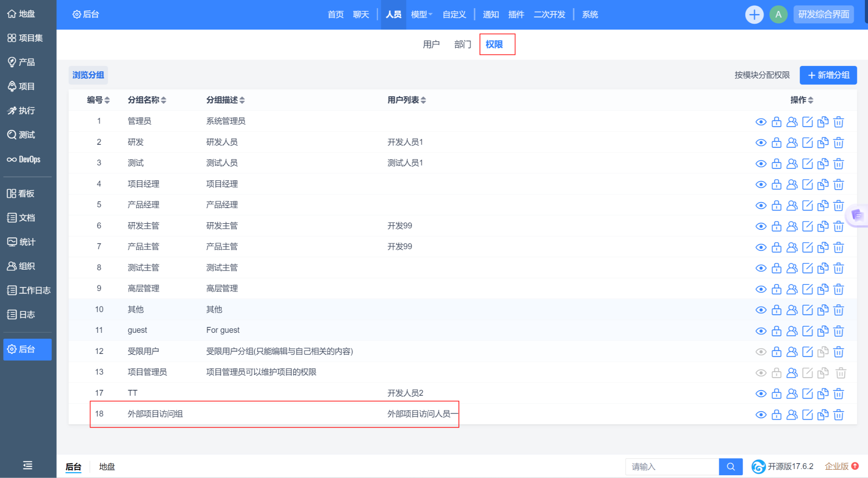Click the edit icon in the 测试 row

click(x=808, y=163)
